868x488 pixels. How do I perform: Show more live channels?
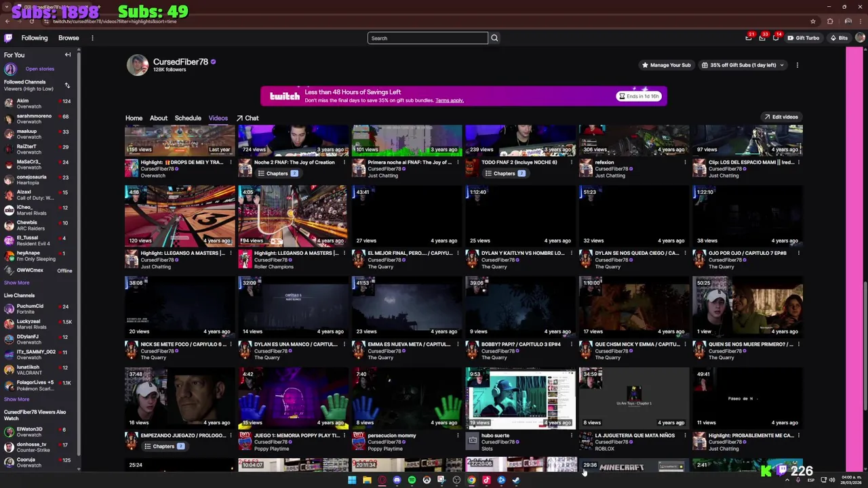16,399
